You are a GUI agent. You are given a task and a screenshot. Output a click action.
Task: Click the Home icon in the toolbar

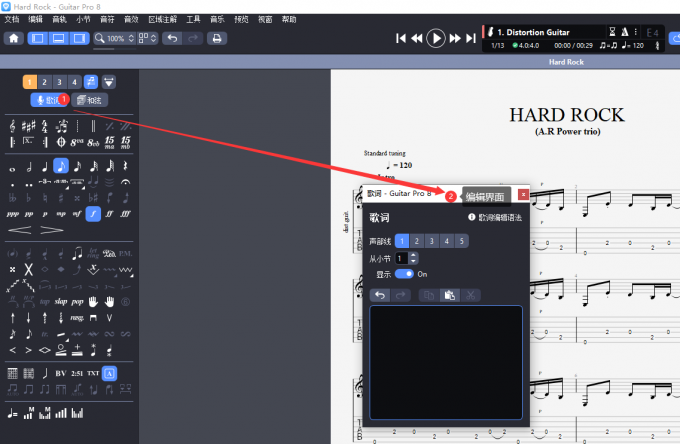pyautogui.click(x=14, y=38)
